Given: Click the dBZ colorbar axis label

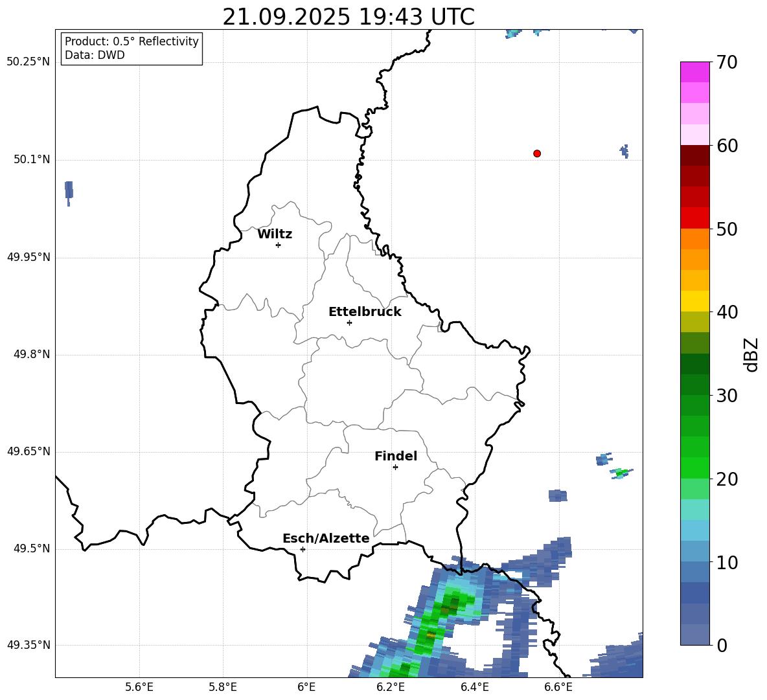Looking at the screenshot, I should (x=751, y=354).
